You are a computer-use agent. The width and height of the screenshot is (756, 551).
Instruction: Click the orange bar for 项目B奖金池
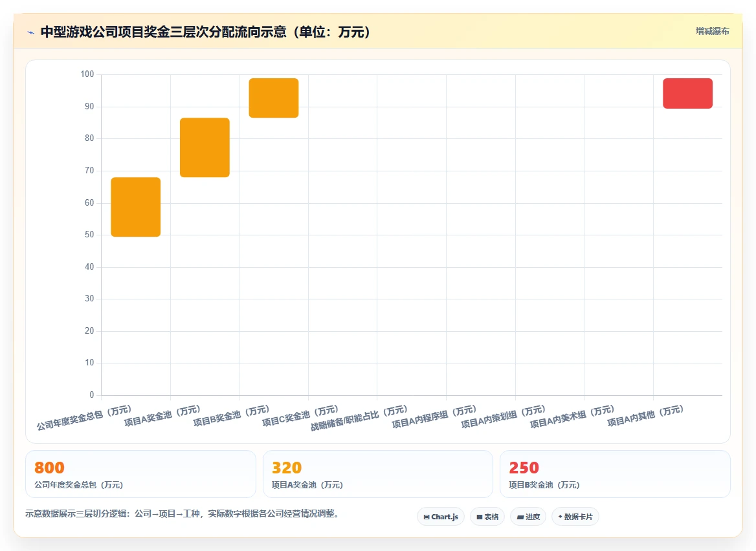pyautogui.click(x=273, y=98)
